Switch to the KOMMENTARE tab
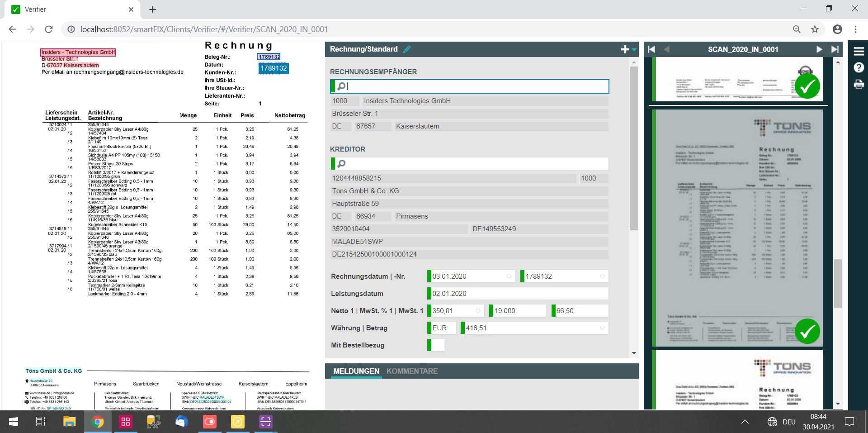 click(412, 371)
